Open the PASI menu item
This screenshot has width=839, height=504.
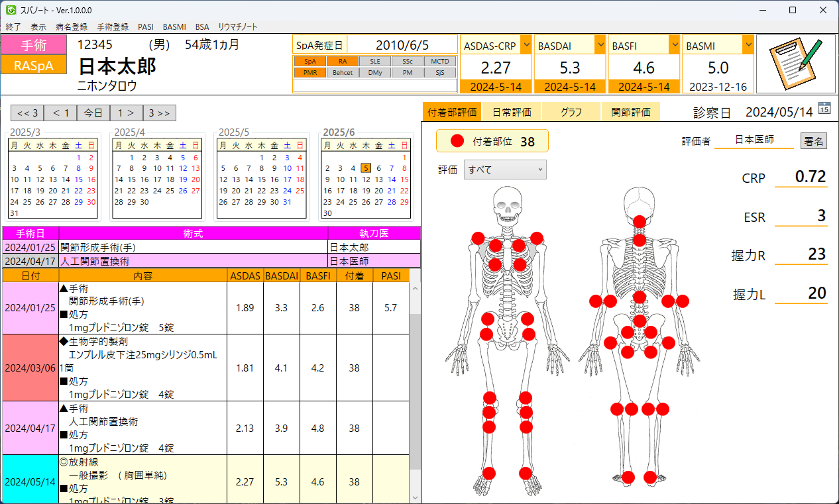[x=146, y=27]
